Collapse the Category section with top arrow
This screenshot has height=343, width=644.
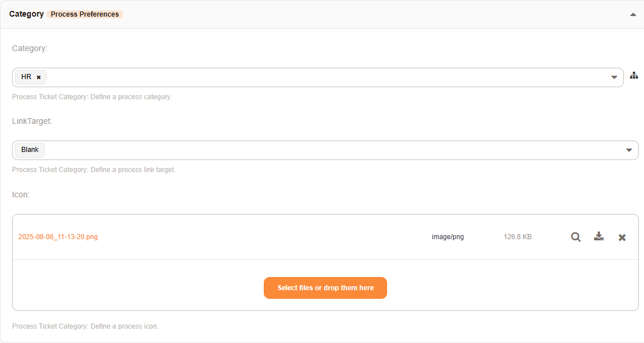(633, 14)
